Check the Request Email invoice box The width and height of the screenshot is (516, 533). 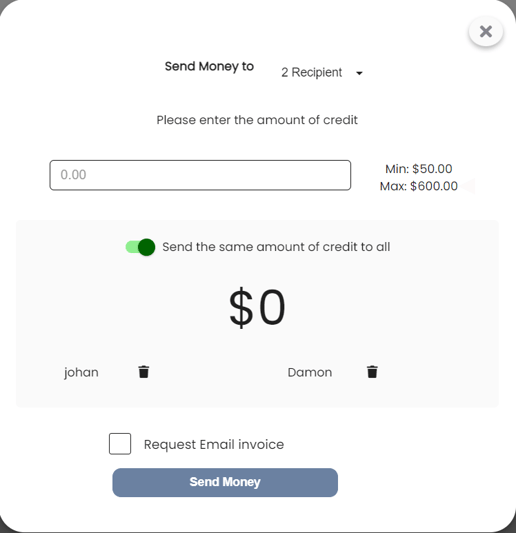[120, 444]
